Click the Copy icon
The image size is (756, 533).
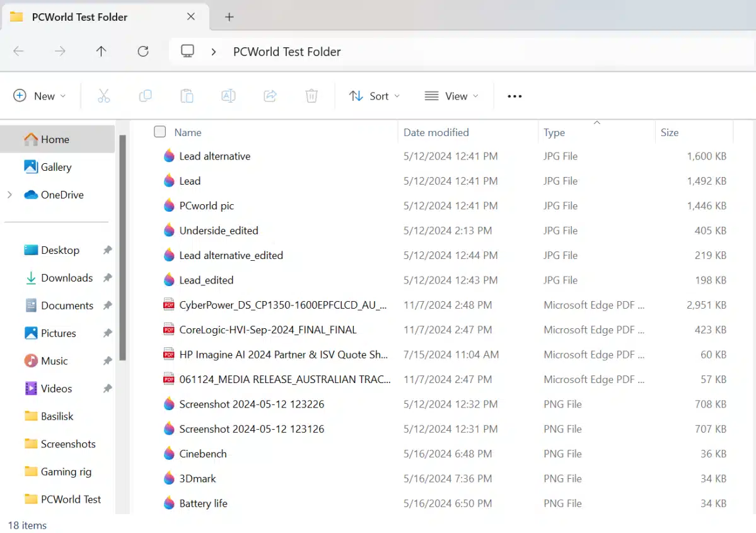pos(145,96)
